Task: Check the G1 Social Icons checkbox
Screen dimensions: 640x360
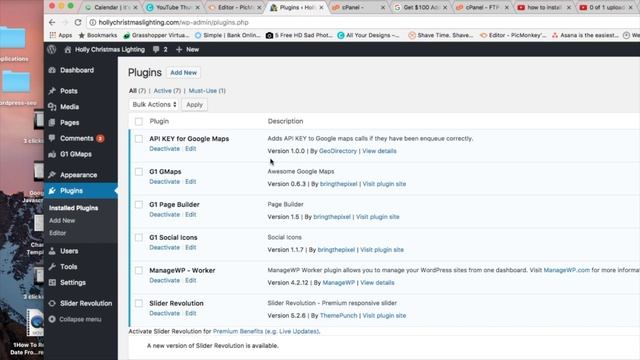Action: [x=139, y=238]
